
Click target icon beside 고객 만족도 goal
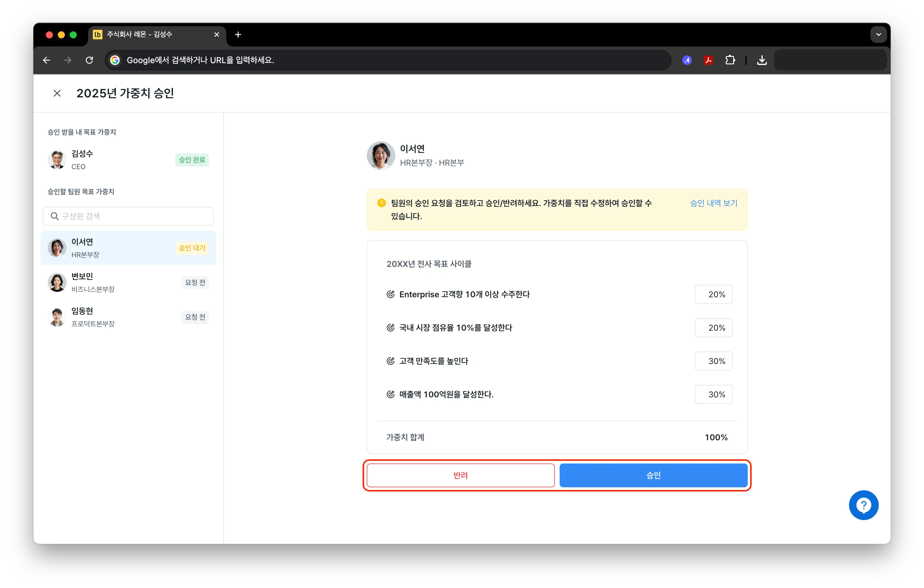pyautogui.click(x=390, y=361)
